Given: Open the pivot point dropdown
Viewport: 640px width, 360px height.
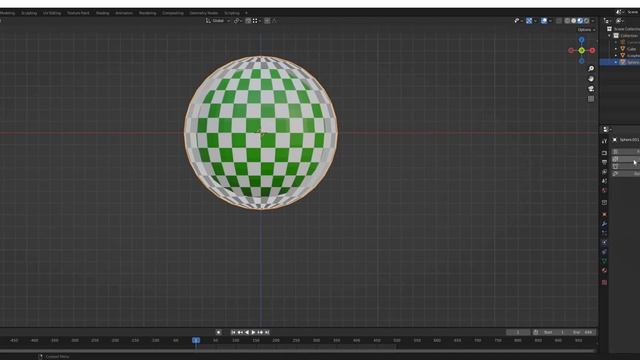Looking at the screenshot, I should pos(238,21).
